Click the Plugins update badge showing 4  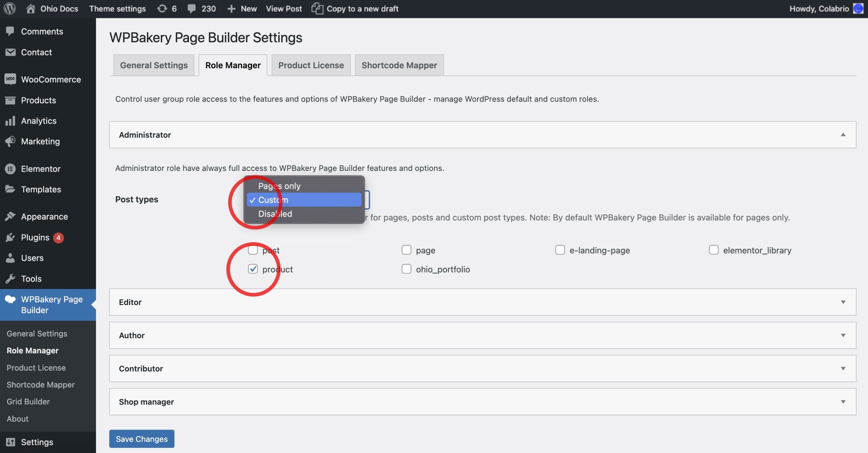click(x=58, y=238)
